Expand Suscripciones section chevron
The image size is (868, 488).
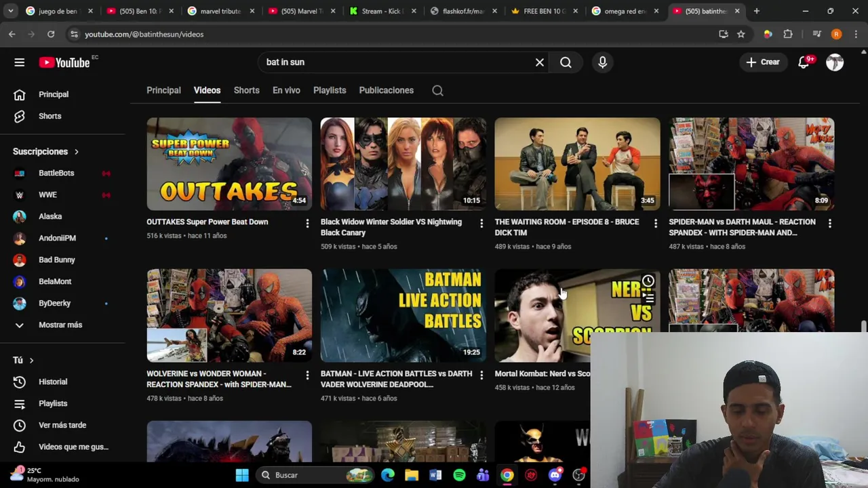77,152
